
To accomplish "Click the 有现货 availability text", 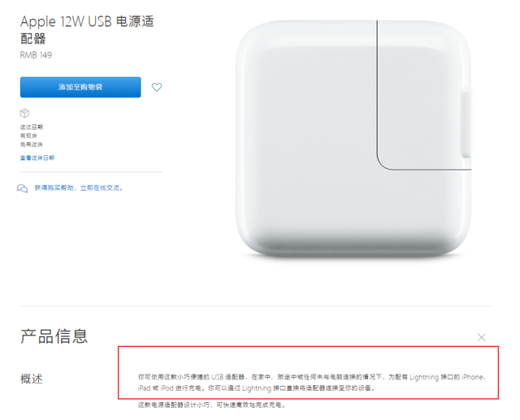I will coord(28,136).
